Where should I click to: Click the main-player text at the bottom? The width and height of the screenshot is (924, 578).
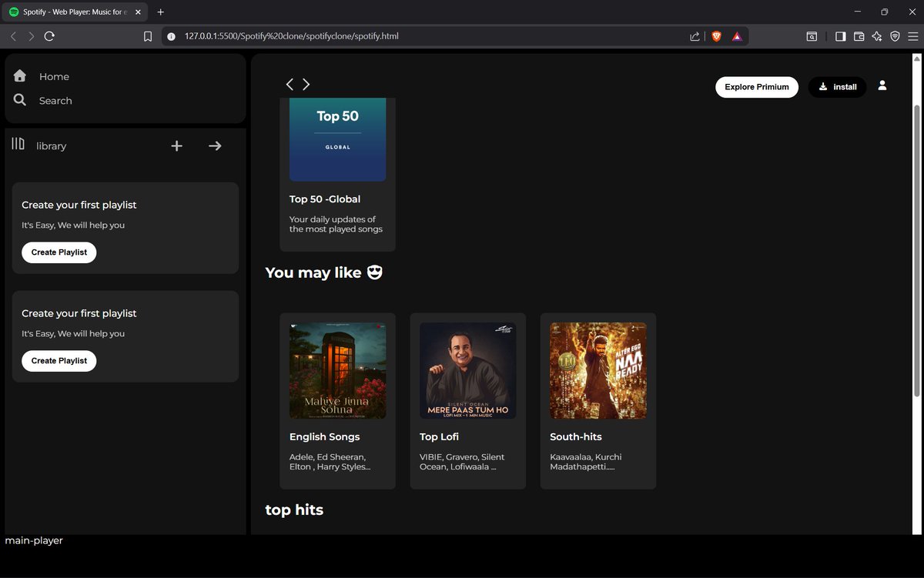click(34, 541)
